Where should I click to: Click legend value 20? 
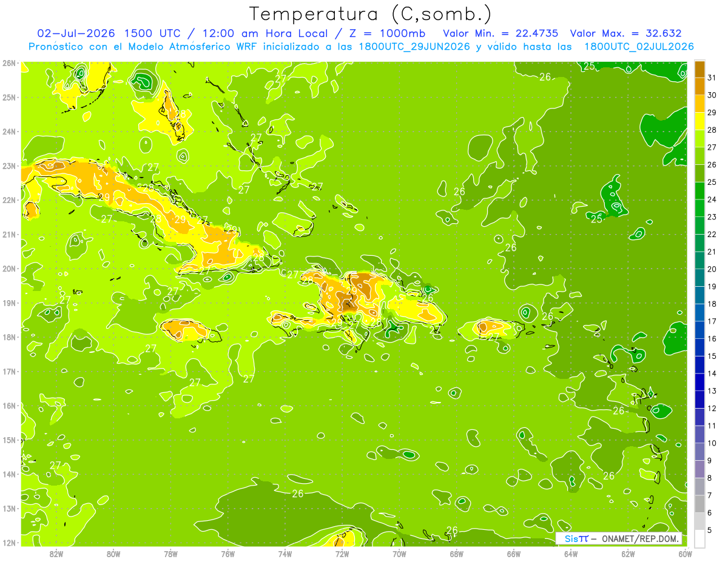coord(713,269)
